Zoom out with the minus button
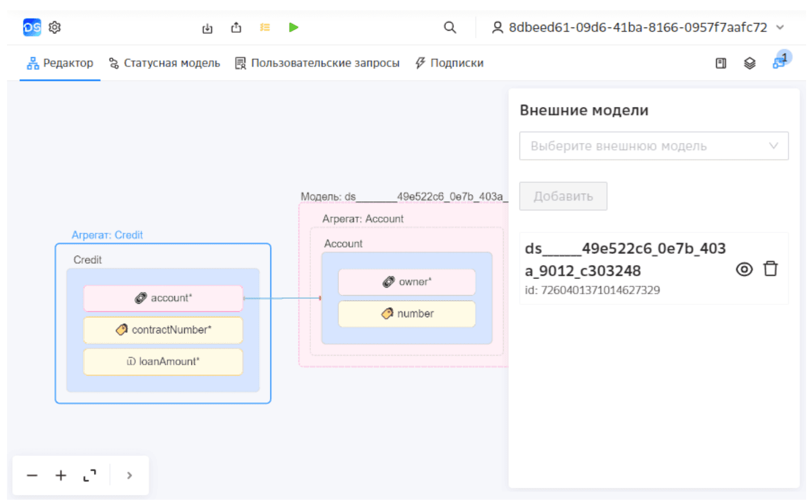 tap(32, 475)
